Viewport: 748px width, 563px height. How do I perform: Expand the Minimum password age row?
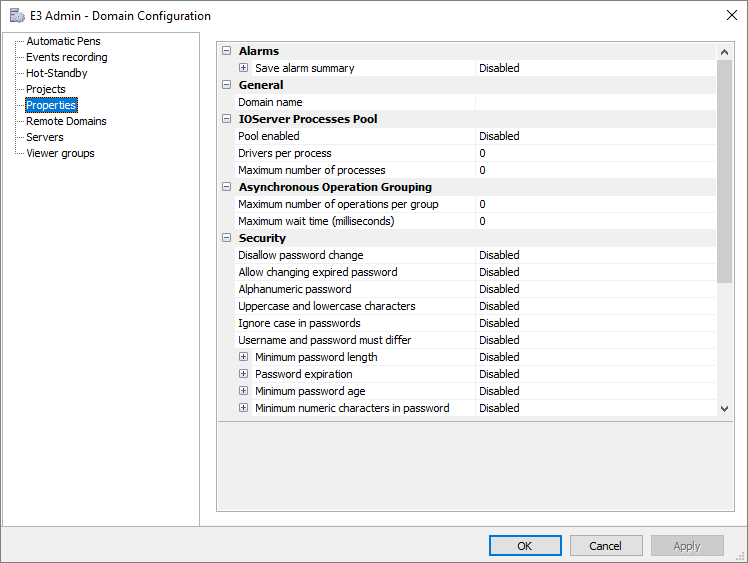243,391
